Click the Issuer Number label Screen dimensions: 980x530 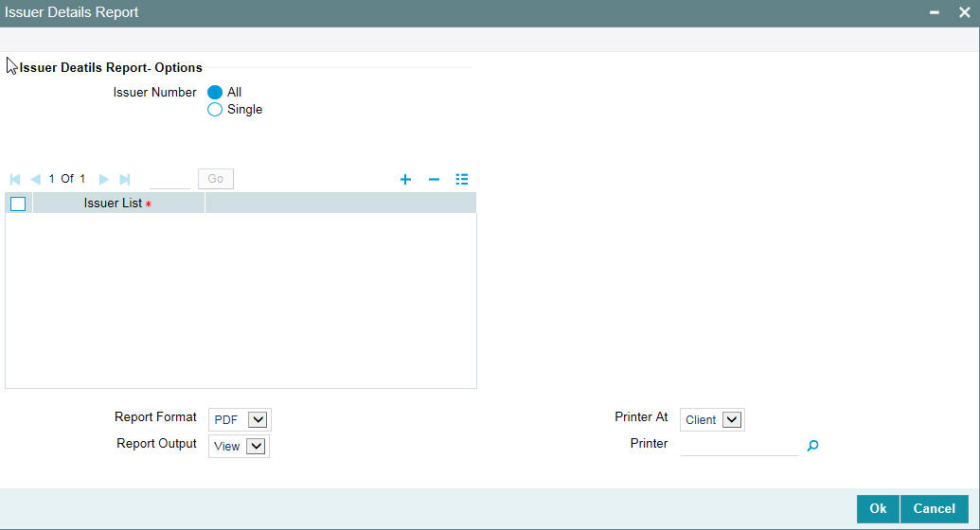[154, 93]
